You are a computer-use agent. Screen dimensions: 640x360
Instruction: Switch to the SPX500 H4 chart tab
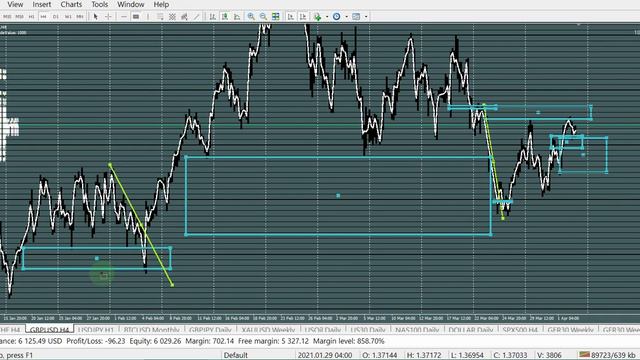520,330
